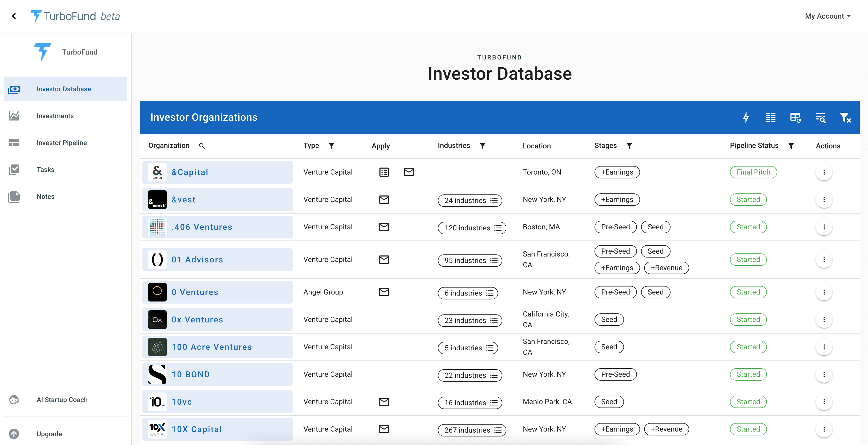The image size is (868, 445).
Task: Open actions menu for .406 Ventures row
Action: [x=824, y=227]
